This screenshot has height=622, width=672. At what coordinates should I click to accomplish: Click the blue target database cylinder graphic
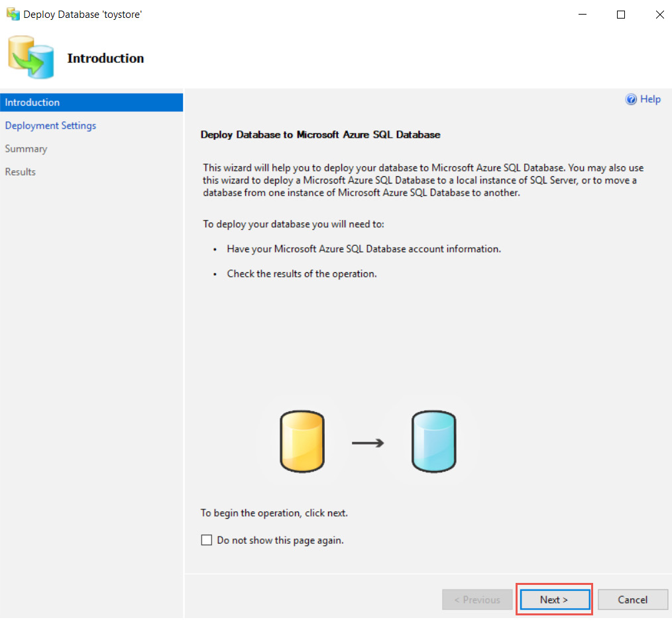(433, 441)
